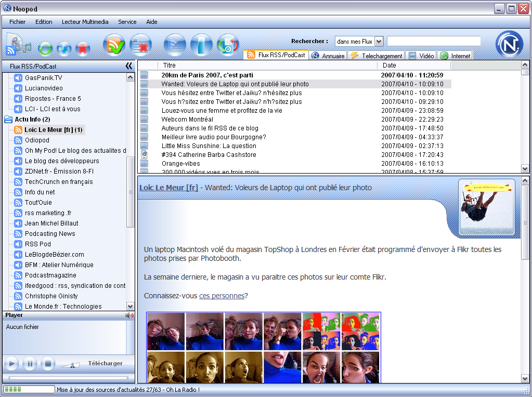The height and width of the screenshot is (397, 532).
Task: Sort articles by the Date column header
Action: coord(414,65)
